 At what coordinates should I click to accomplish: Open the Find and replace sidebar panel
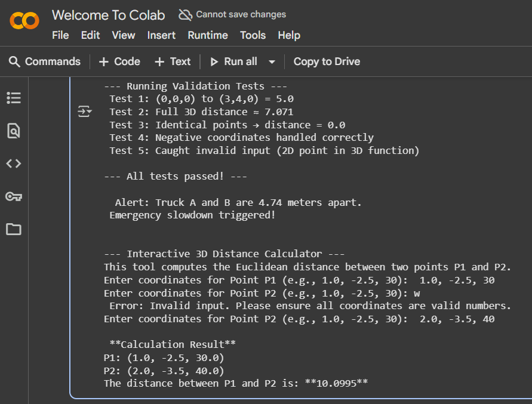click(14, 131)
